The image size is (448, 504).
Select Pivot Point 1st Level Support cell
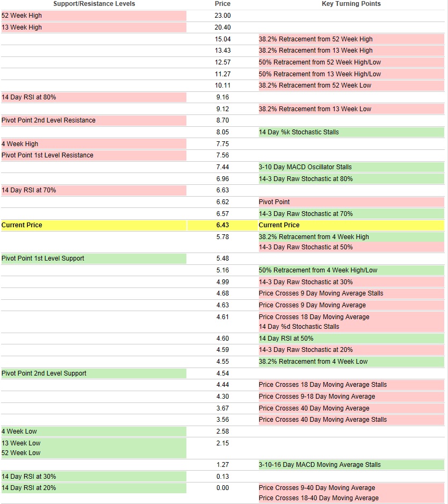(x=43, y=258)
